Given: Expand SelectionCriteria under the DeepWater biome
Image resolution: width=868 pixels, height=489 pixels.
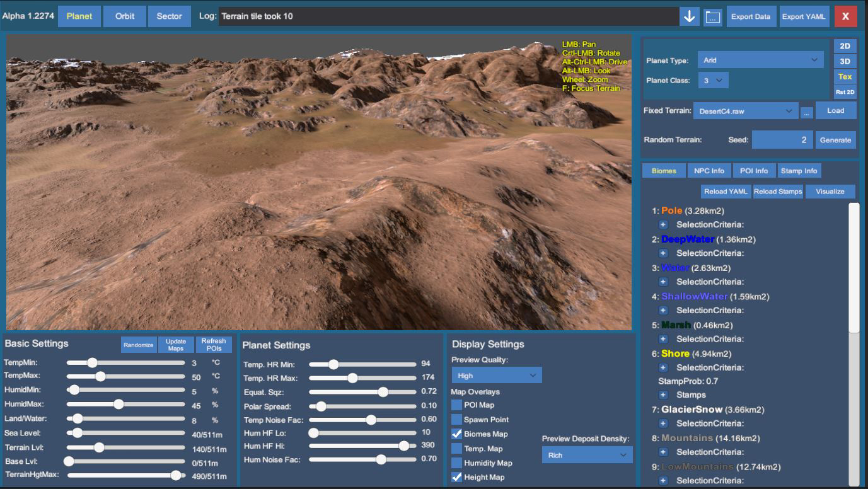Looking at the screenshot, I should pos(663,253).
